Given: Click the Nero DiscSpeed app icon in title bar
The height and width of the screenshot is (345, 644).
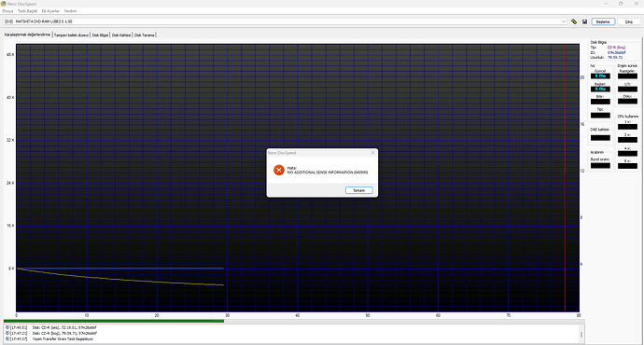Looking at the screenshot, I should [4, 4].
